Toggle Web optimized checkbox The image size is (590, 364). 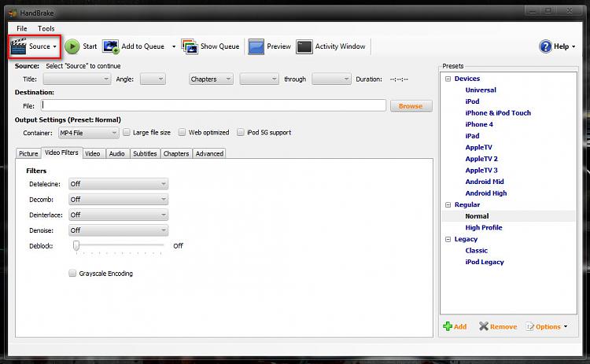(x=183, y=132)
